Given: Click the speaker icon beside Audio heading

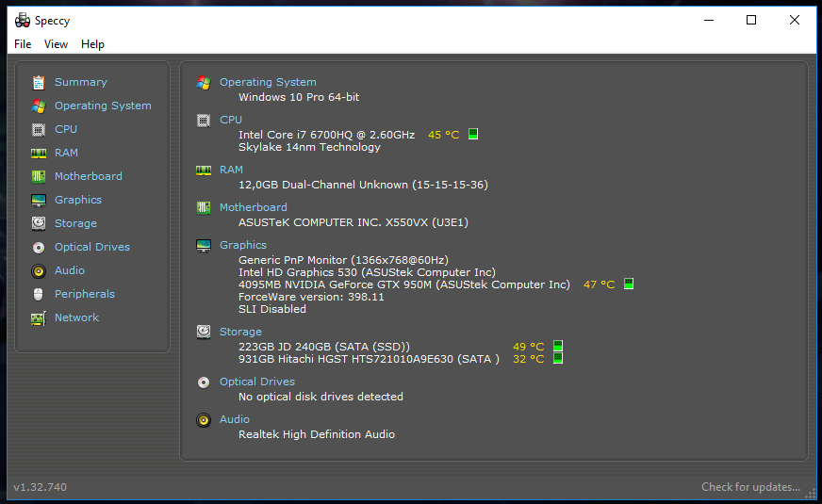Looking at the screenshot, I should [x=204, y=420].
